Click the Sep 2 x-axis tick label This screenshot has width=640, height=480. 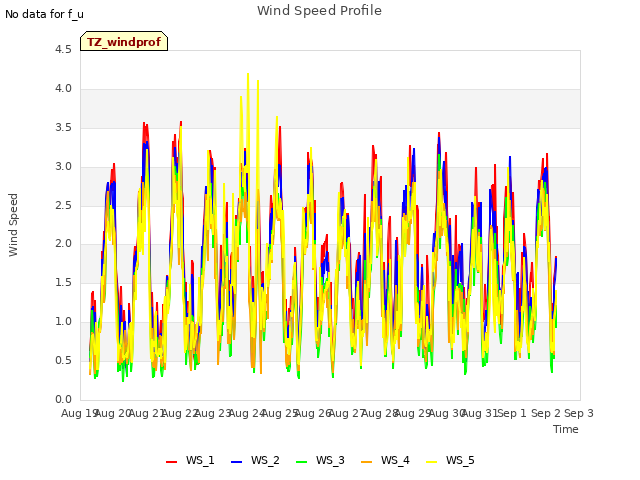point(546,413)
